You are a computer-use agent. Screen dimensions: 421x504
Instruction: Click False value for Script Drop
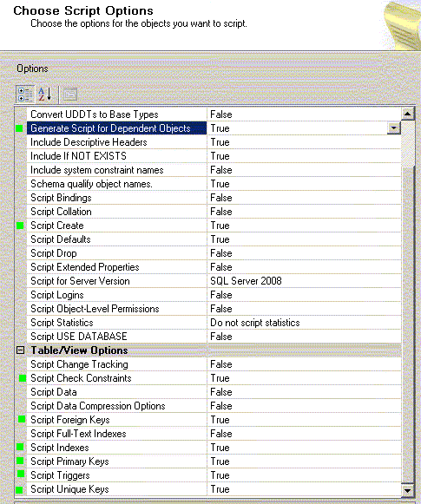(221, 253)
